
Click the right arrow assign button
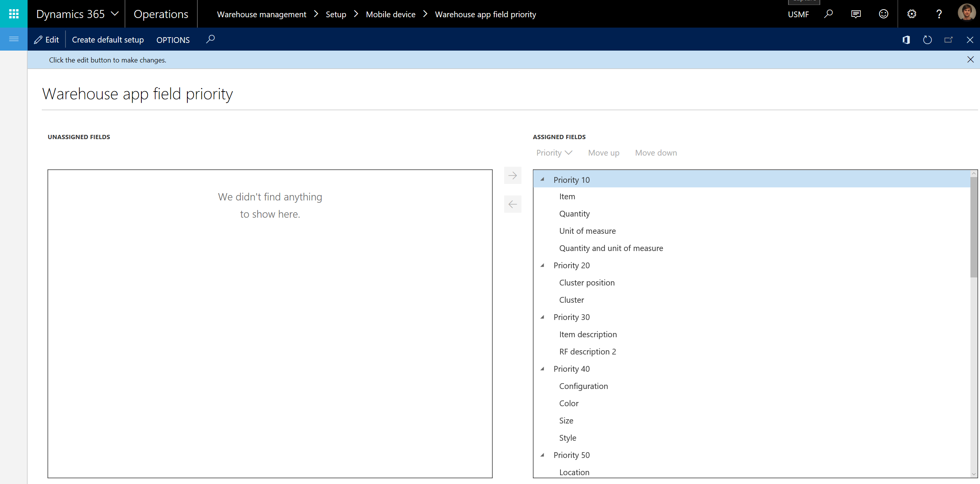tap(513, 176)
